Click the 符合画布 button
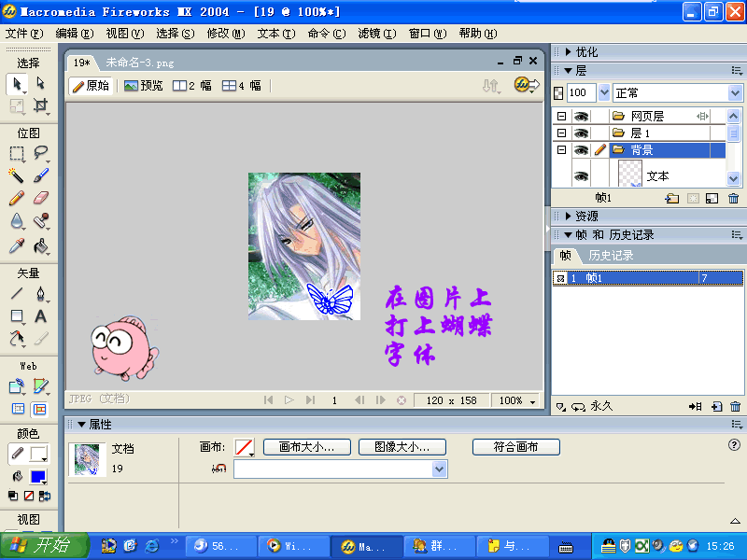Image resolution: width=747 pixels, height=560 pixels. pos(516,447)
